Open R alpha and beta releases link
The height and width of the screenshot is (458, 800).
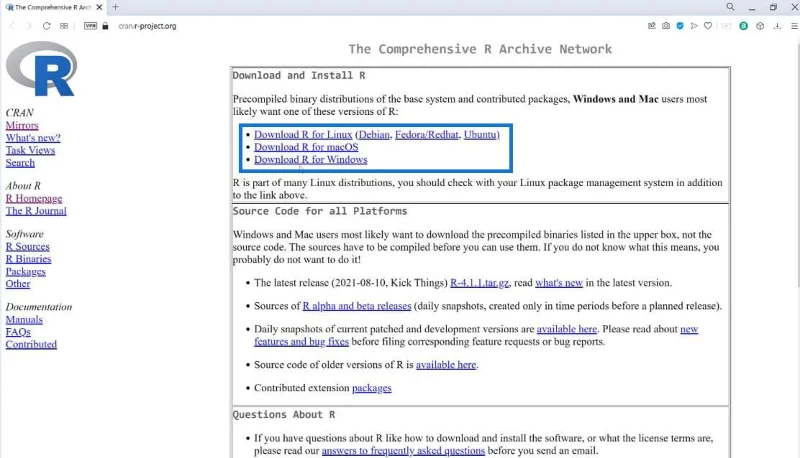point(357,306)
